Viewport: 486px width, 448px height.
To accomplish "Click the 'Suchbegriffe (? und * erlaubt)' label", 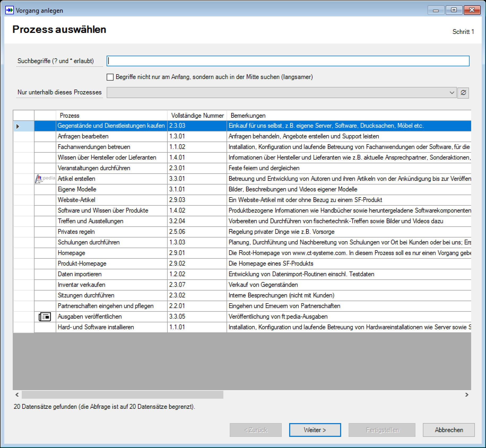I will point(56,61).
